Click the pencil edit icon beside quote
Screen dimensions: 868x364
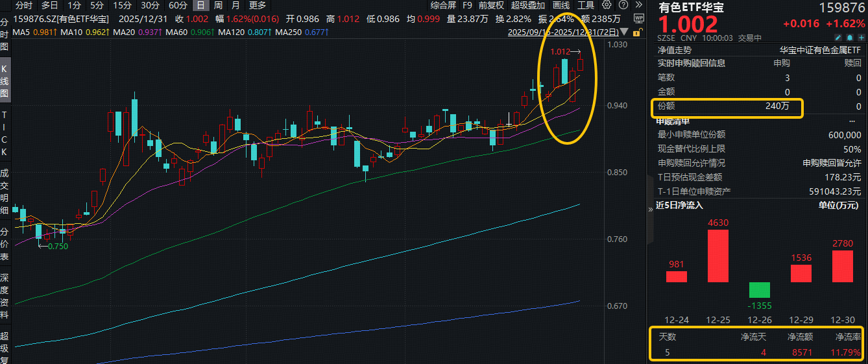coord(837,38)
